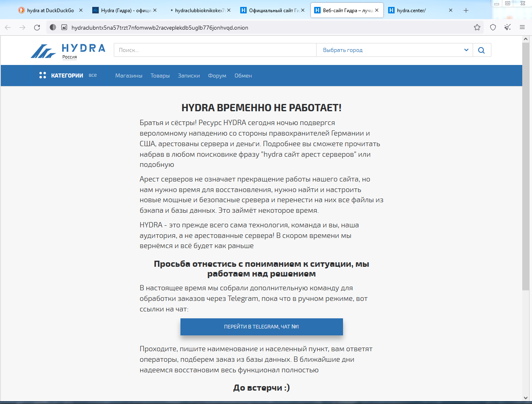Click the New Identity broom icon
532x404 pixels.
pos(508,28)
